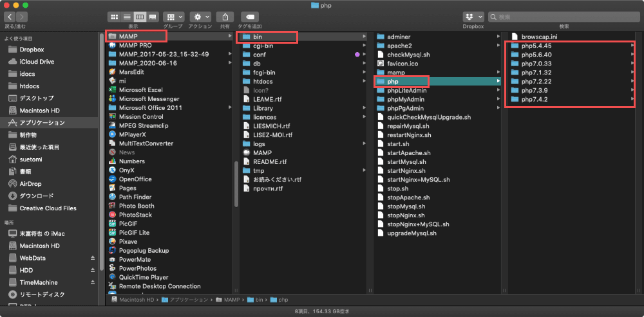Expand the logs folder arrow
Viewport: 644px width, 317px height.
365,144
